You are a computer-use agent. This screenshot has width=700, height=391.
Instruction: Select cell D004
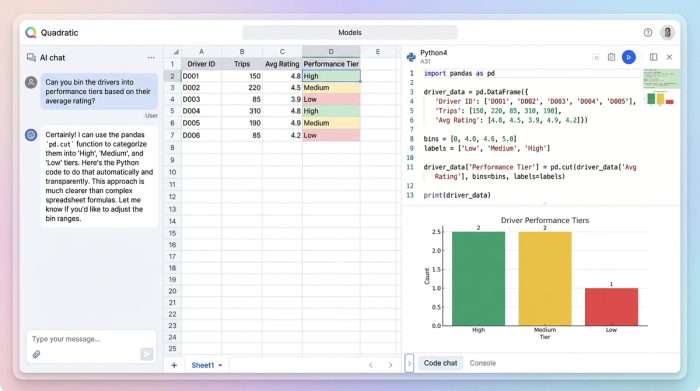click(201, 111)
